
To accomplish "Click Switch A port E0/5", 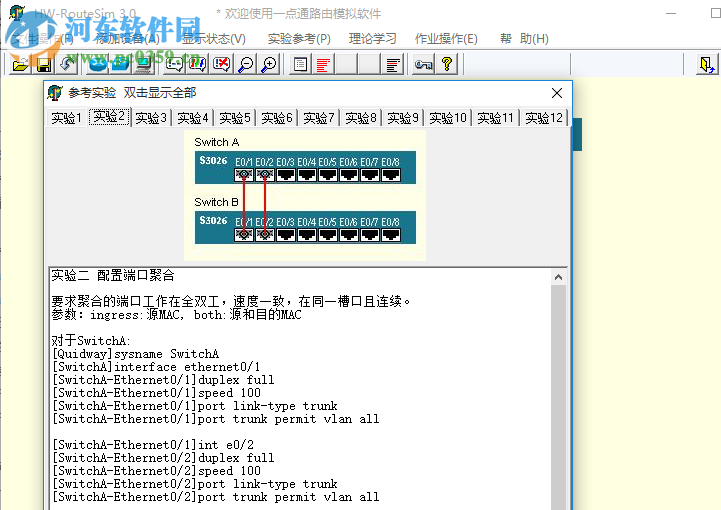I will [328, 175].
